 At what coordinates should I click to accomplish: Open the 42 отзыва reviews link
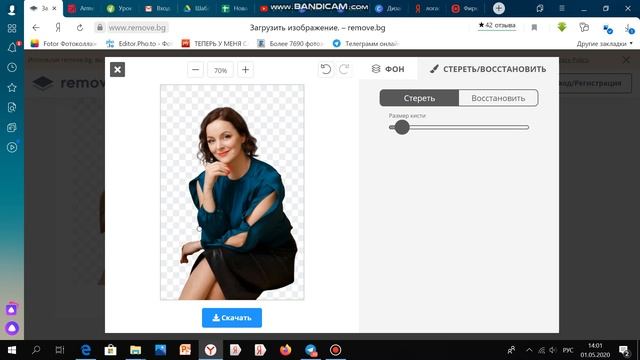pos(497,25)
